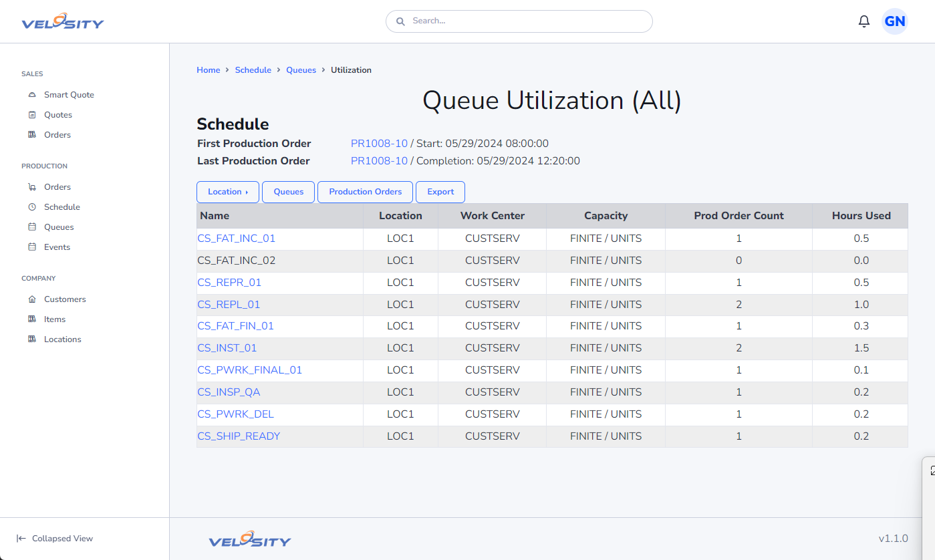The height and width of the screenshot is (560, 935).
Task: Open the CS_INST_01 queue link
Action: coord(227,348)
